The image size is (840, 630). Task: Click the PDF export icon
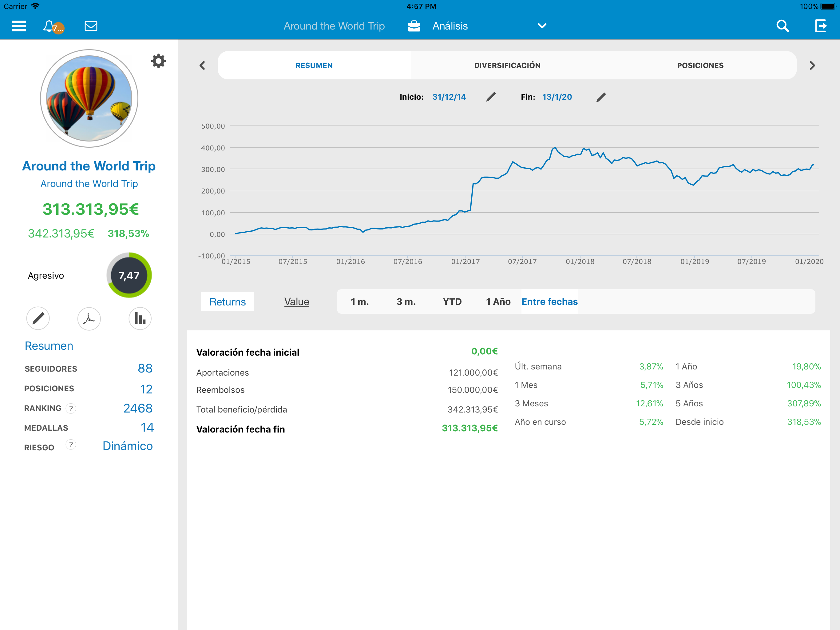(x=89, y=318)
